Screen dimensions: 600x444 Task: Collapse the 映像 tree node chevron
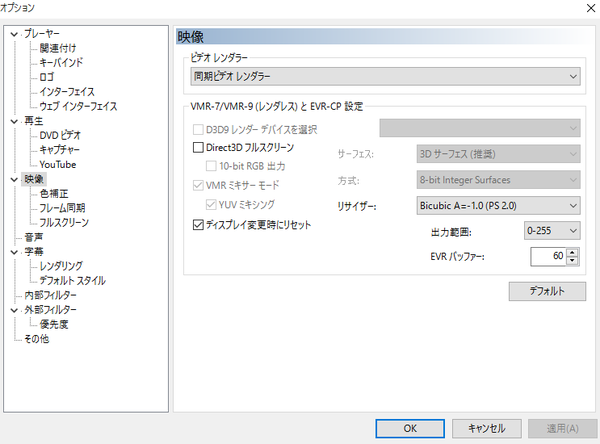14,179
